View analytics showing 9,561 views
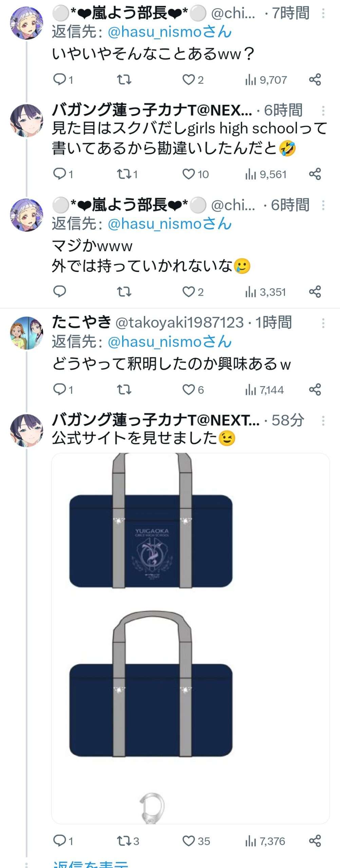The image size is (340, 868). [266, 174]
